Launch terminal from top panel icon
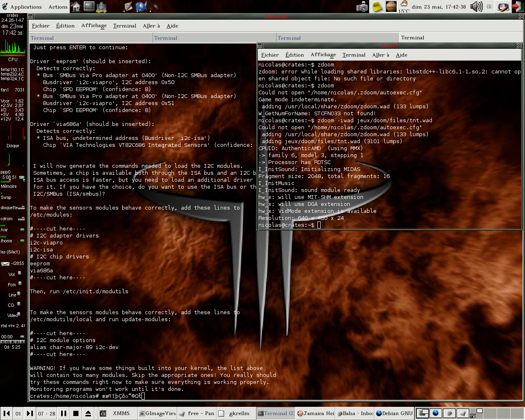This screenshot has width=525, height=420. (89, 7)
